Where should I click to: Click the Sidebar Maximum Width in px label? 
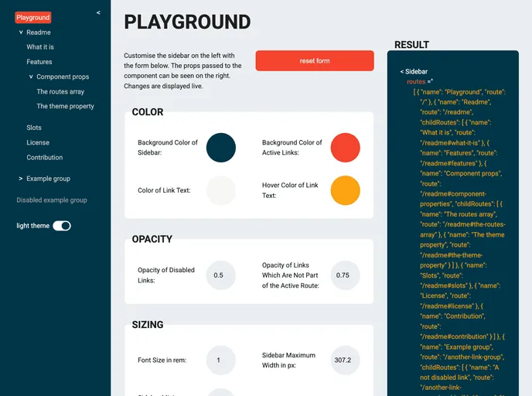point(288,360)
